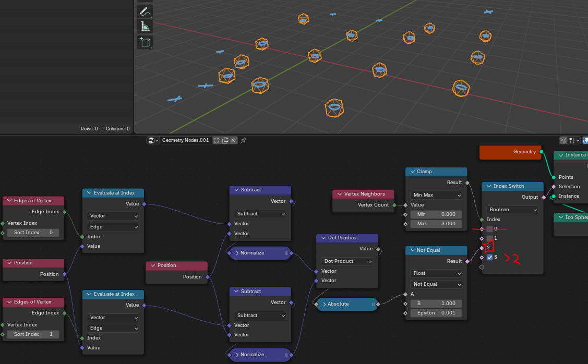Collapse the Vertex Neighbors node
This screenshot has width=588, height=364.
[339, 194]
